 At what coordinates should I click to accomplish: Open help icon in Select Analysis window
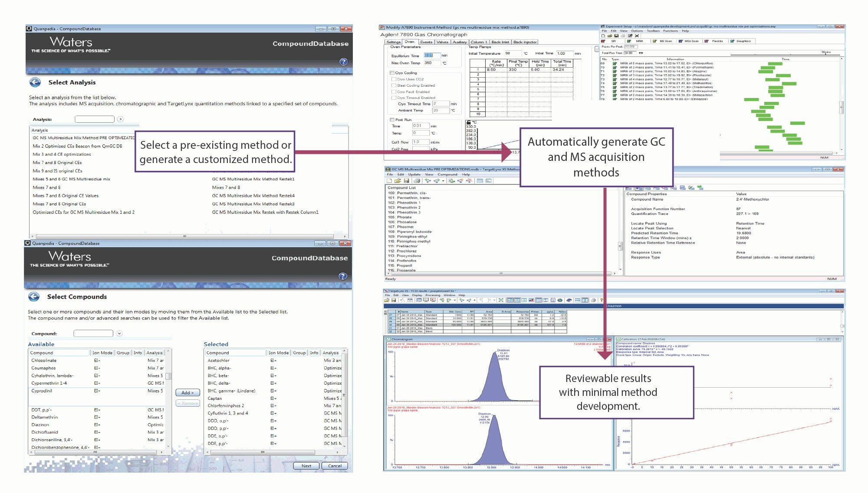coord(343,62)
